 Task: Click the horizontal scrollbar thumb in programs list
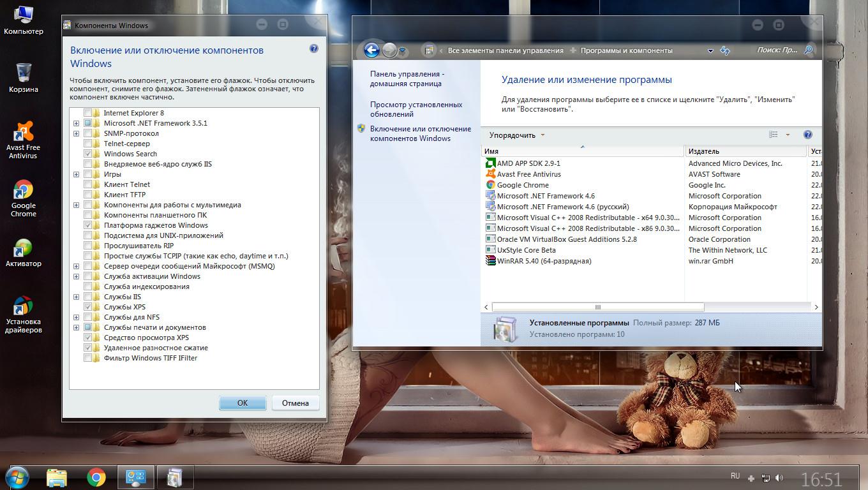(x=598, y=307)
